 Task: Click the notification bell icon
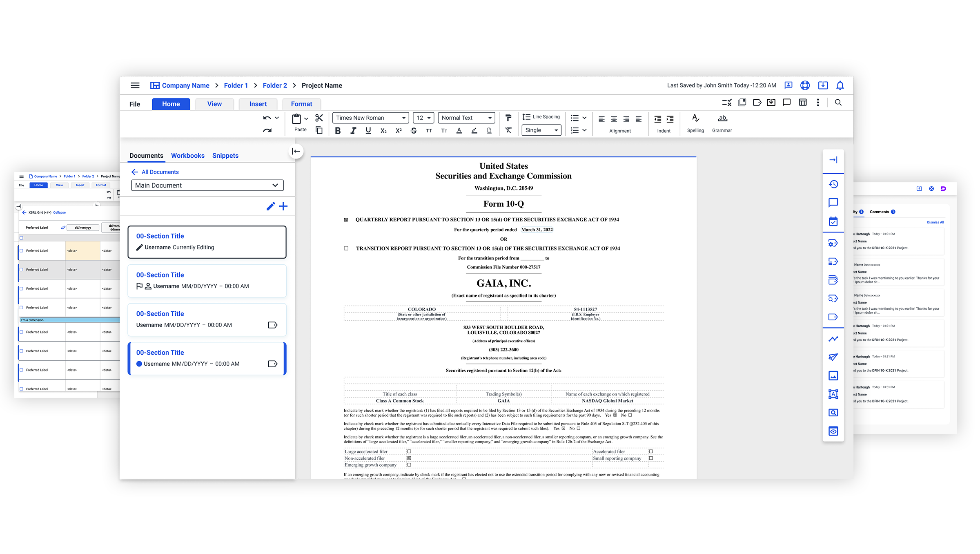coord(840,85)
